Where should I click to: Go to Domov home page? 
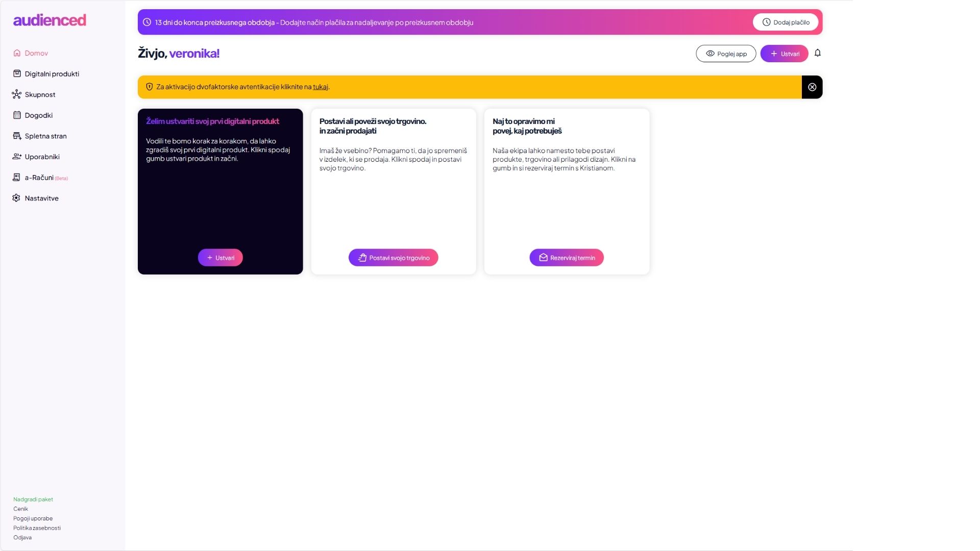click(x=36, y=53)
